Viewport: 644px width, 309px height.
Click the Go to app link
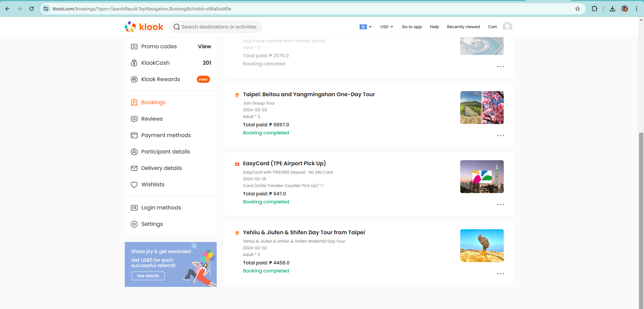pos(412,27)
